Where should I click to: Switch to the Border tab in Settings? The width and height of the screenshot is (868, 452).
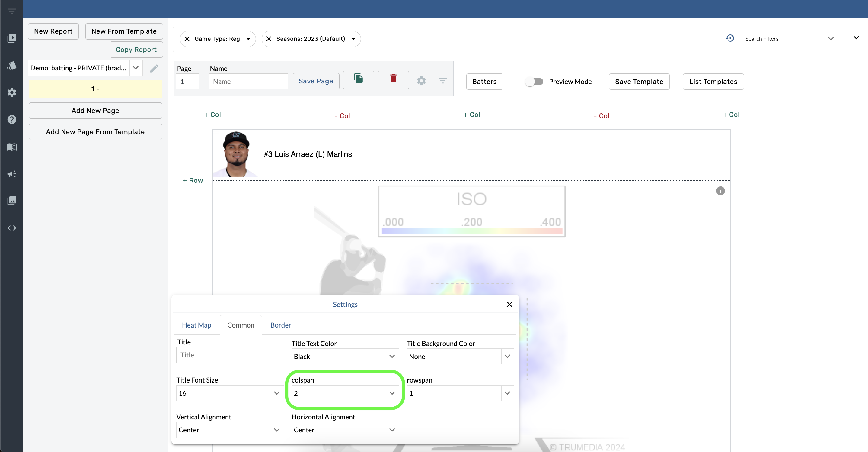point(280,325)
